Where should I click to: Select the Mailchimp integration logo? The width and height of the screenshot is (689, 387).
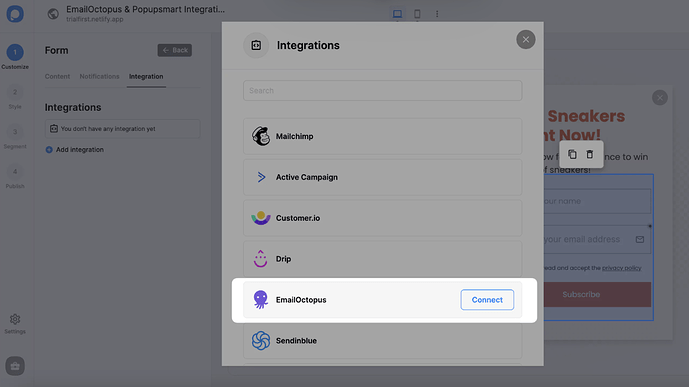point(261,136)
